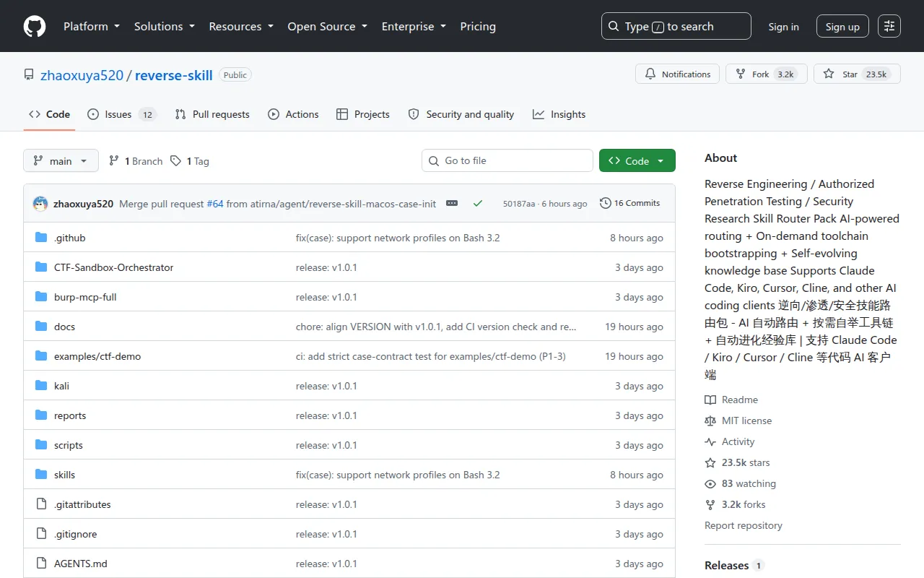This screenshot has height=578, width=924.
Task: Click the repository icon beside owner name
Action: (29, 75)
